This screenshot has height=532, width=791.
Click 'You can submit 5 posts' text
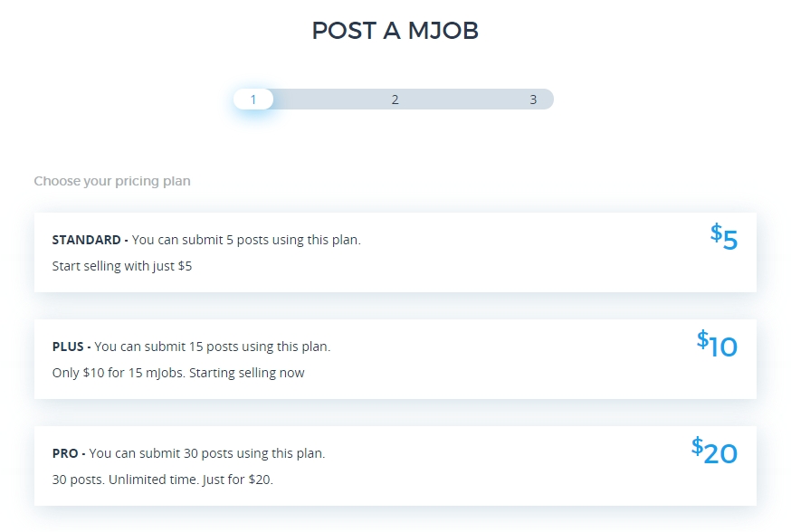pyautogui.click(x=246, y=240)
